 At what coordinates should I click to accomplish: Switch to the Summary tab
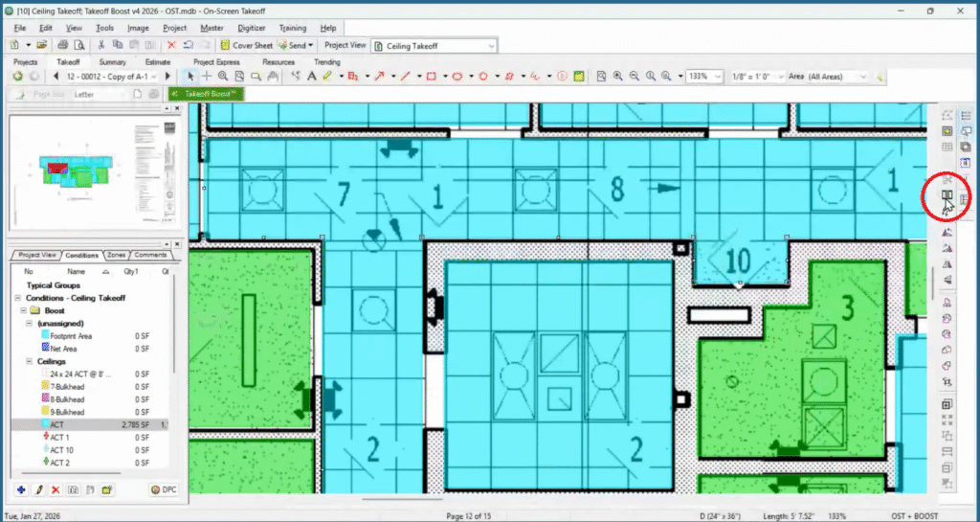point(113,62)
